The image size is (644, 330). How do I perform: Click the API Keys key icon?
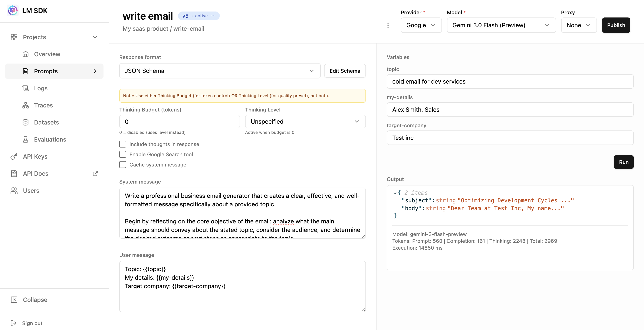click(x=14, y=156)
